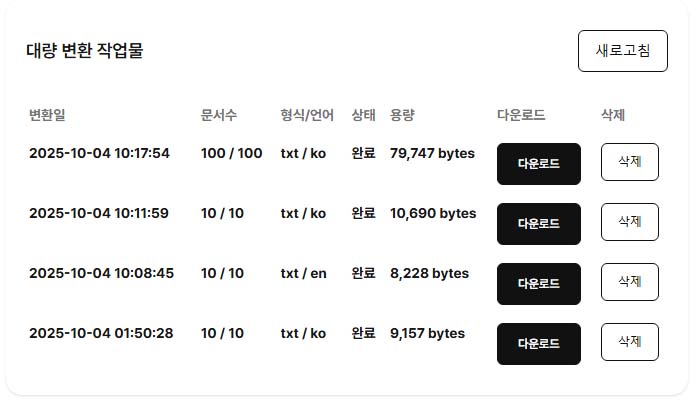Screen dimensions: 697x410
Task: Select the 2025-10-04 10:17:54 date cell
Action: (99, 154)
